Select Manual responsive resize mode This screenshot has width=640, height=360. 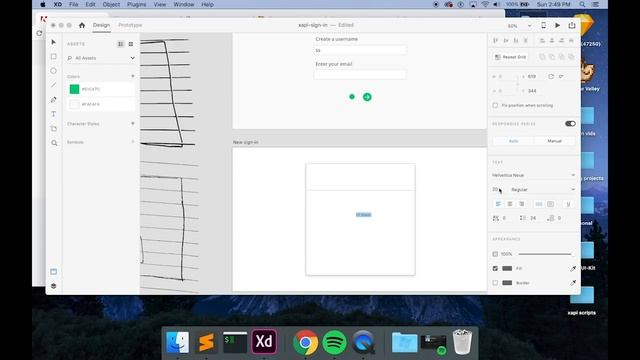(554, 141)
